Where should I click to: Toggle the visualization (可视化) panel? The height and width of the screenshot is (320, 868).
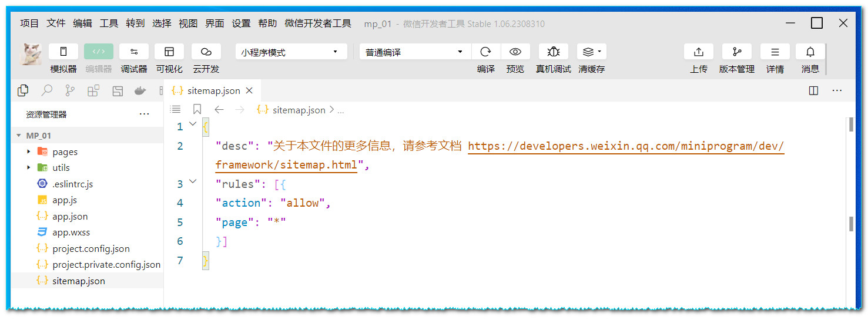(169, 52)
